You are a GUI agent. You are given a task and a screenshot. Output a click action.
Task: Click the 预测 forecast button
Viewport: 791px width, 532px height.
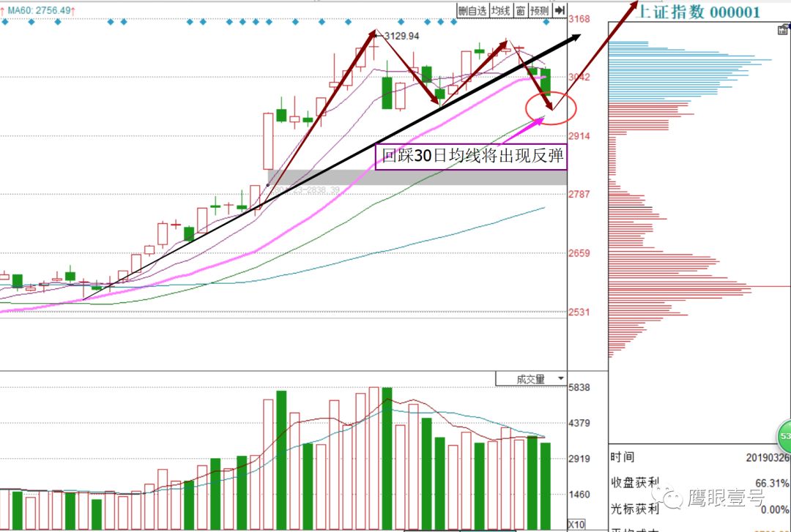point(540,10)
